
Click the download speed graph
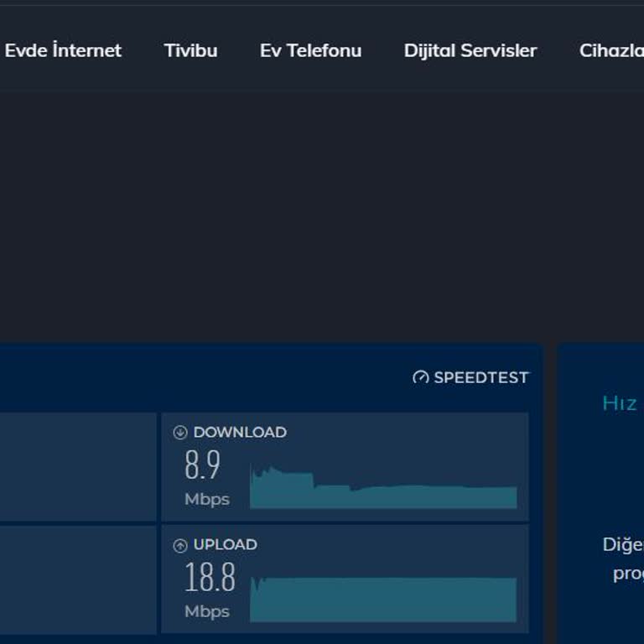383,491
